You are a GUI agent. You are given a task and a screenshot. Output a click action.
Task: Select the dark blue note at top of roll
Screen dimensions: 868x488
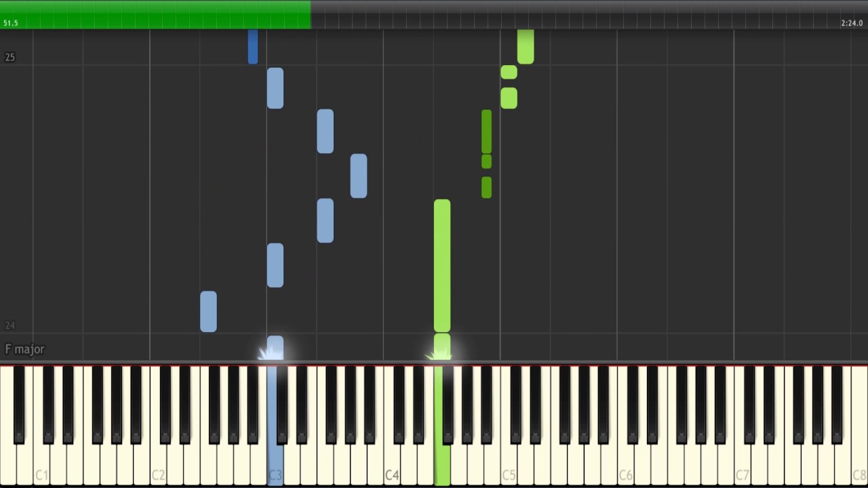pos(253,47)
